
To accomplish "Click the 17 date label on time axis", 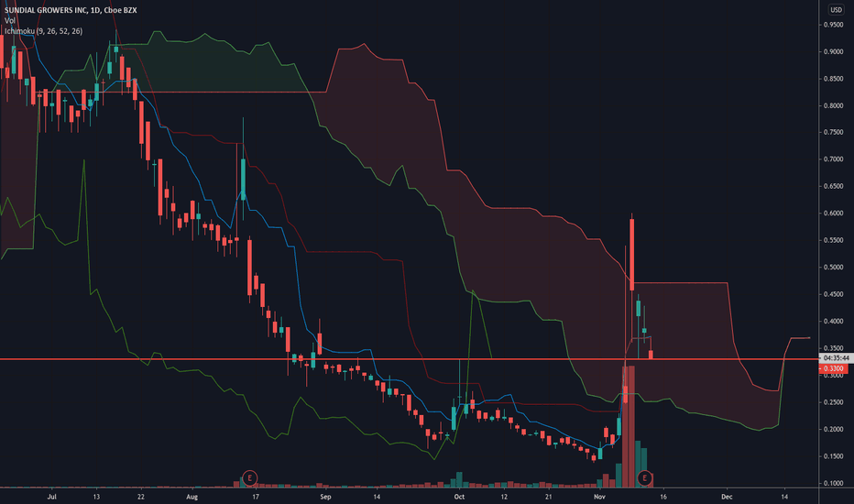I will (x=256, y=497).
